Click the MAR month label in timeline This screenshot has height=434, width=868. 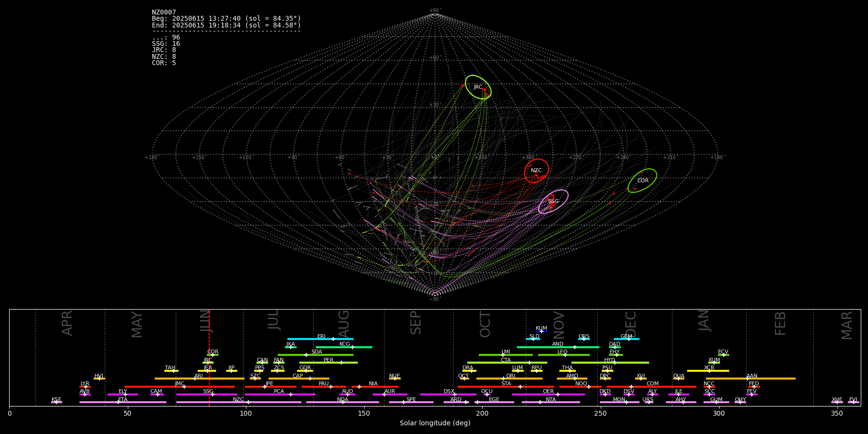coord(847,325)
